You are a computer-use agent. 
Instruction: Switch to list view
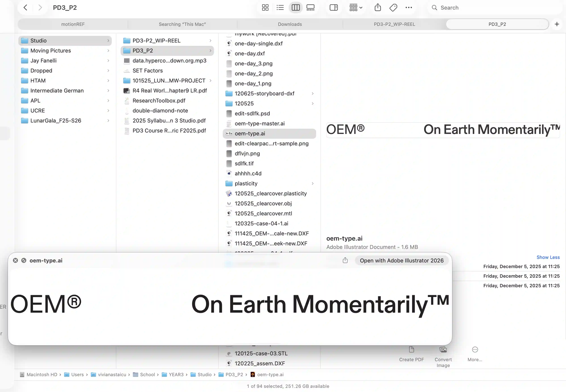click(280, 8)
